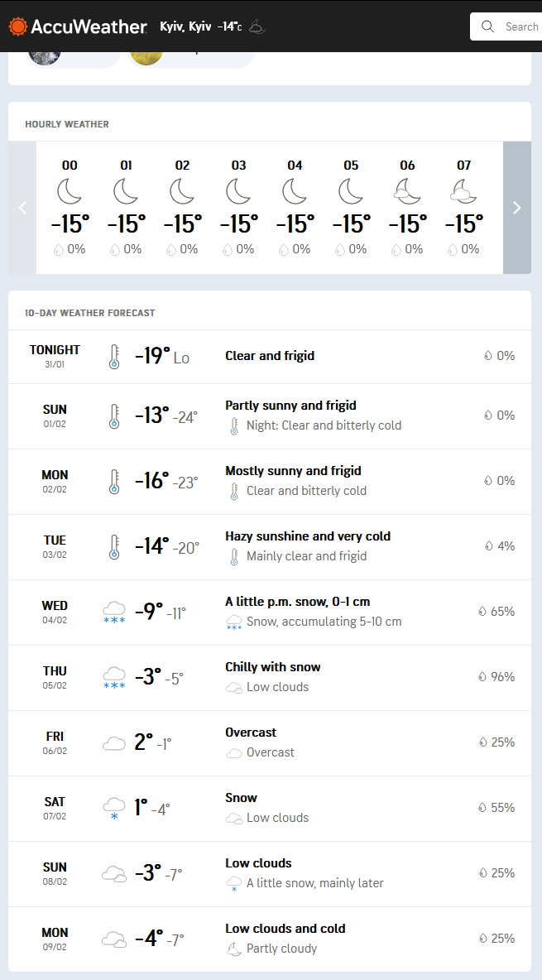Screen dimensions: 542x980
Task: Click the night cloud icon in header
Action: pyautogui.click(x=257, y=26)
